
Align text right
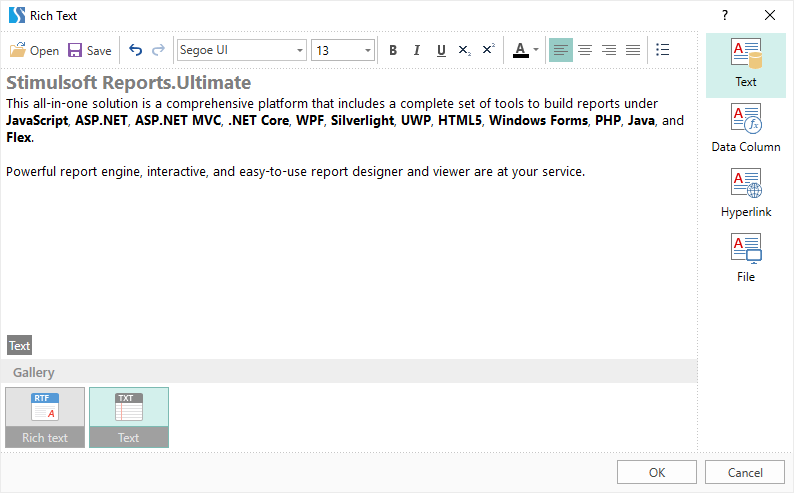609,50
